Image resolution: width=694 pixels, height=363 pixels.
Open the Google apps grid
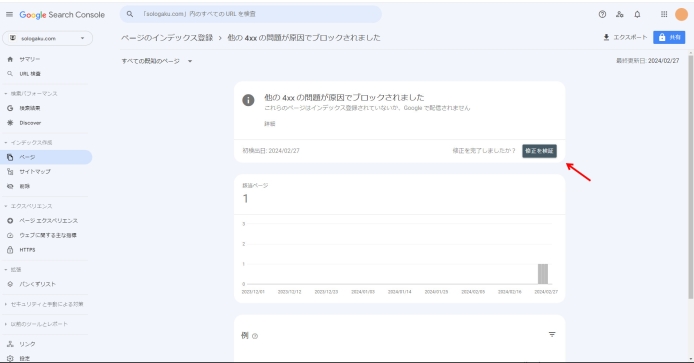pos(664,14)
